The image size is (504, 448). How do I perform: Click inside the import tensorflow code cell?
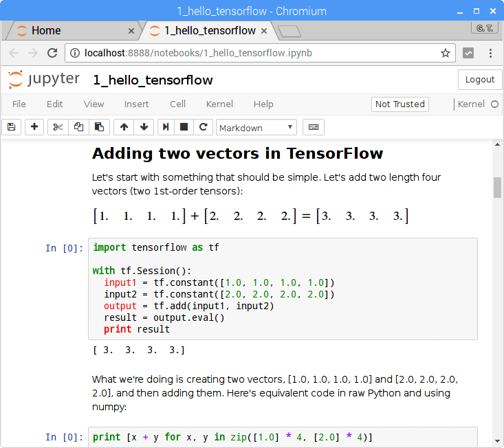pos(283,289)
